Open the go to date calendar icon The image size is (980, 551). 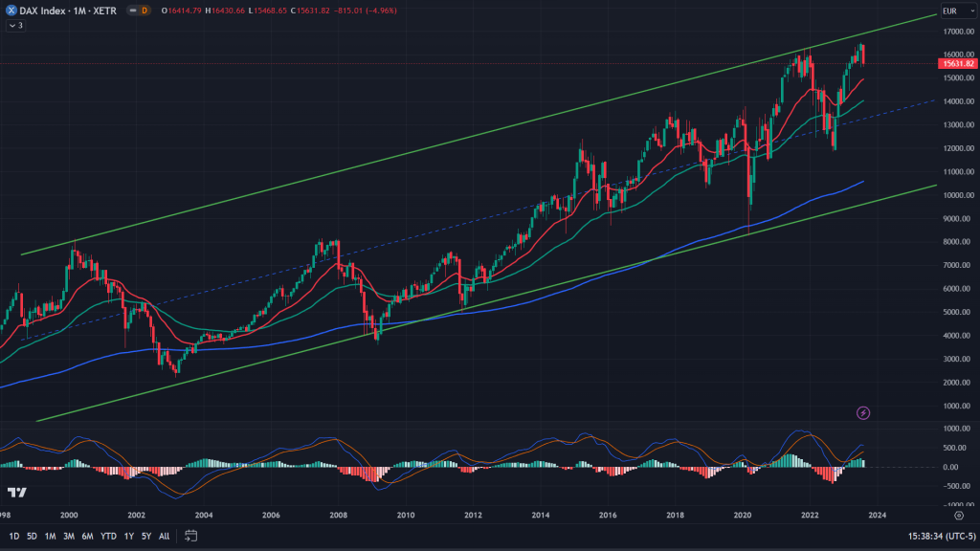click(x=191, y=536)
